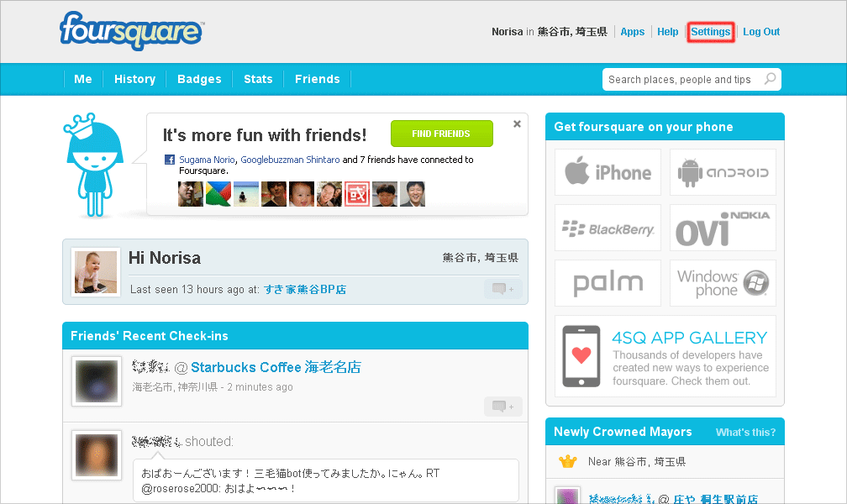
Task: Click the crown icon near 熊谷市
Action: click(568, 461)
